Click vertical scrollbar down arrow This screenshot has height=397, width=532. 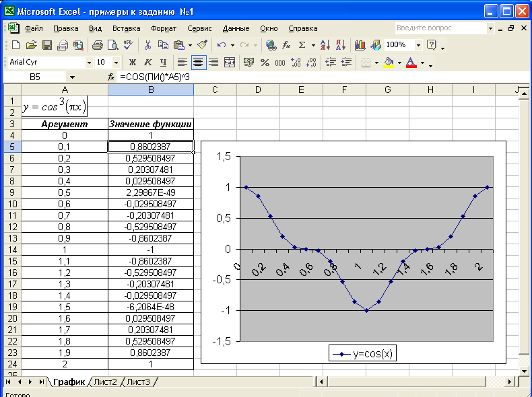pyautogui.click(x=524, y=371)
